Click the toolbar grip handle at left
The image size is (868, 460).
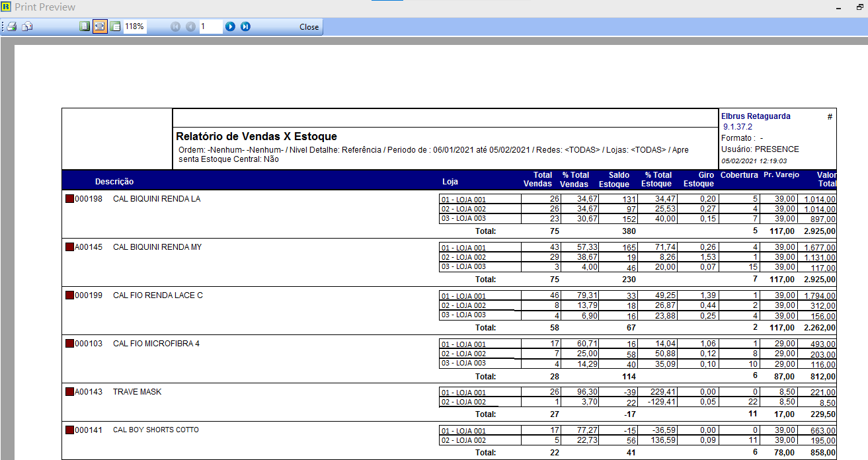pos(3,27)
